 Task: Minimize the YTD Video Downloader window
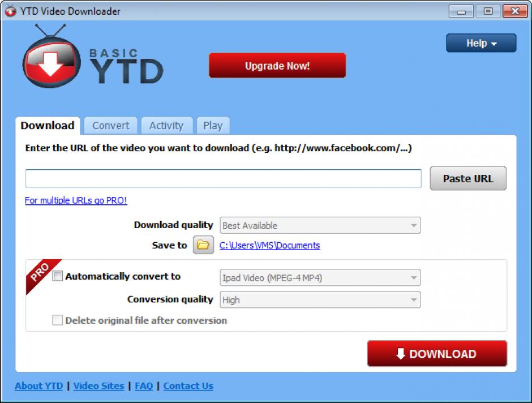pyautogui.click(x=461, y=11)
